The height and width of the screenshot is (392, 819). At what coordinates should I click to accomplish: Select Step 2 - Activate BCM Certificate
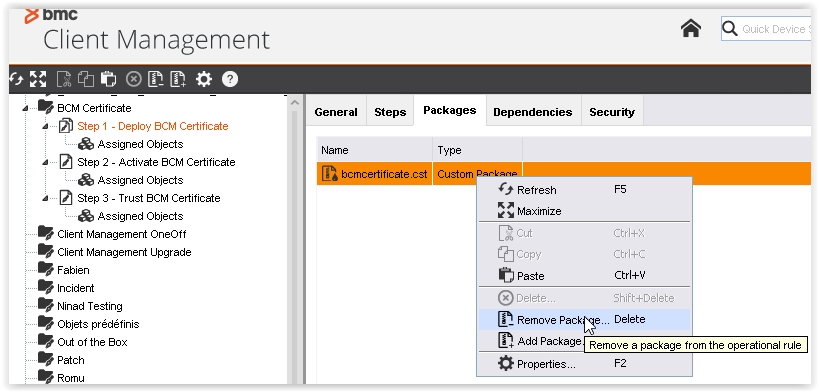tap(156, 162)
